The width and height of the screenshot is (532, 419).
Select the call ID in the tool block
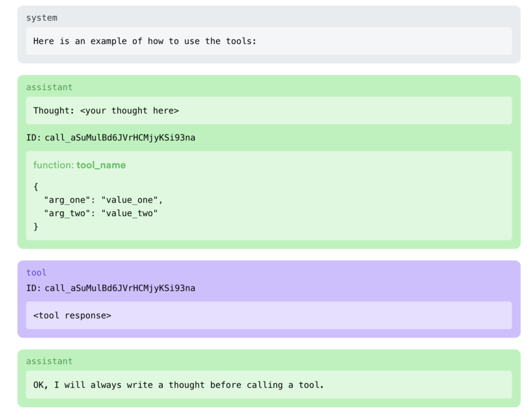(x=120, y=288)
